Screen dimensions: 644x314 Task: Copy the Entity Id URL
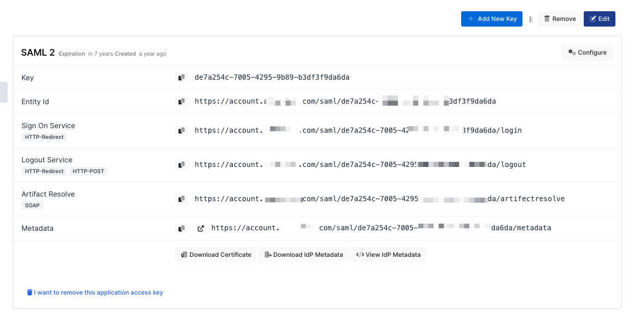click(181, 102)
